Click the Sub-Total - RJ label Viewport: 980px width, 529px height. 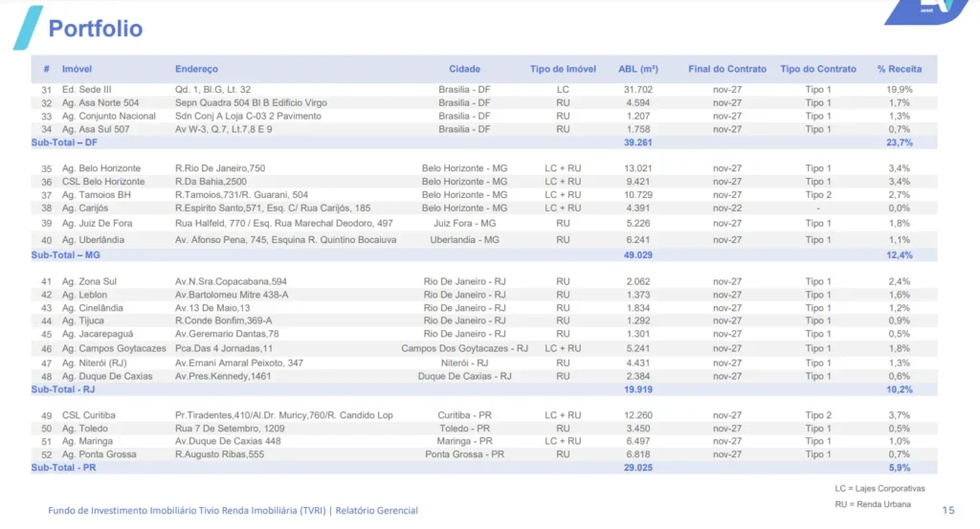(62, 389)
